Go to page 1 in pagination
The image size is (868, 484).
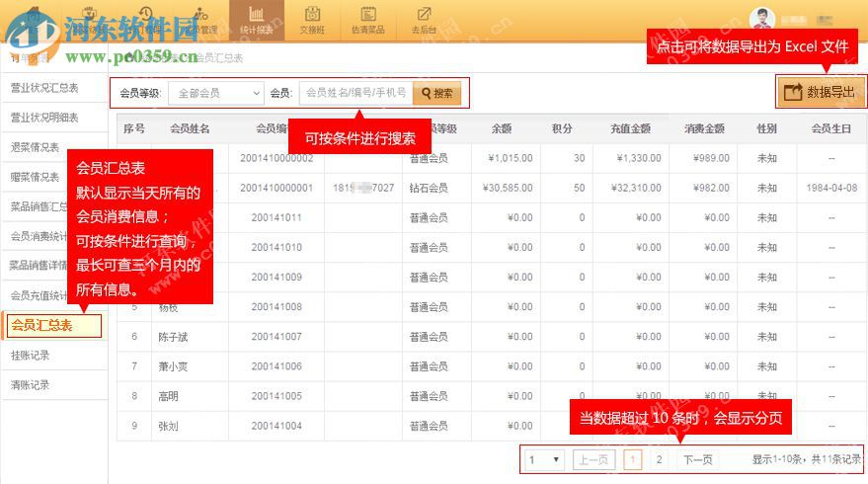633,459
